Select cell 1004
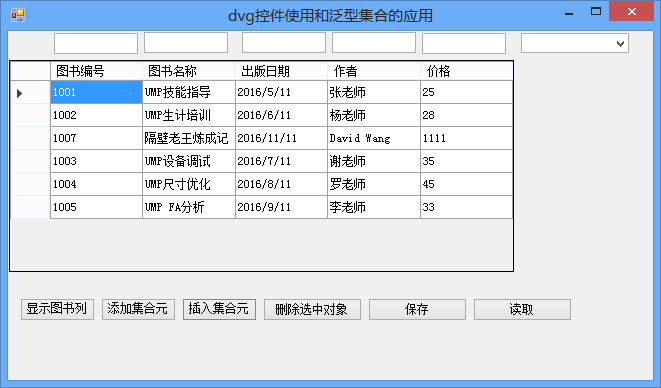The image size is (661, 388). tap(97, 184)
